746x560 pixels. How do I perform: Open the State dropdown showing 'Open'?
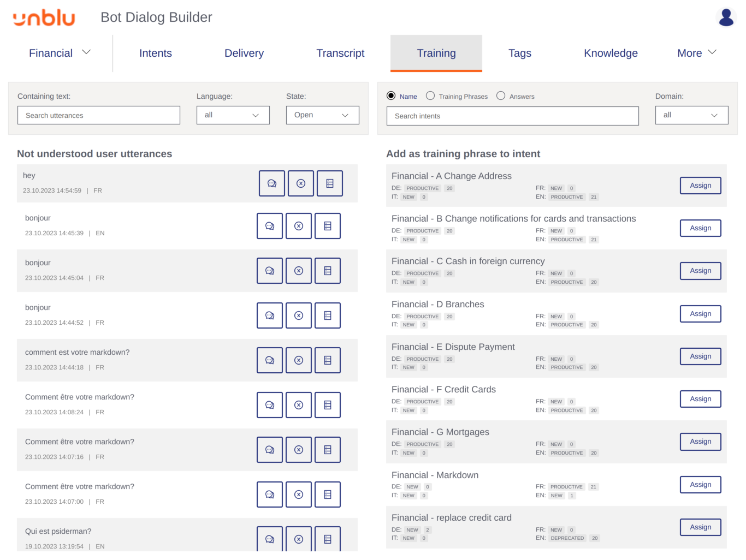(x=322, y=115)
